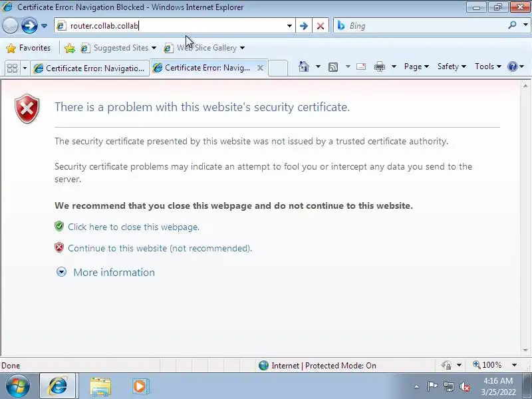Click the Done status bar text

point(11,365)
